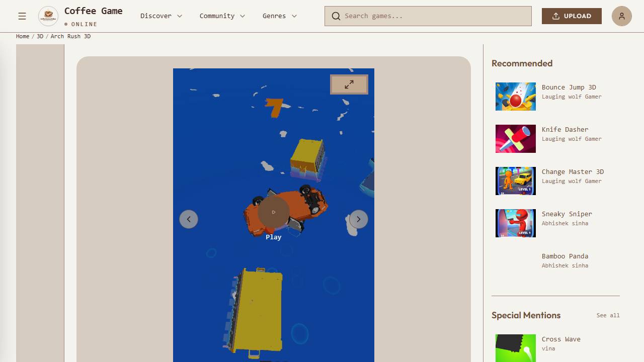Click Knife Dasher title

[565, 130]
